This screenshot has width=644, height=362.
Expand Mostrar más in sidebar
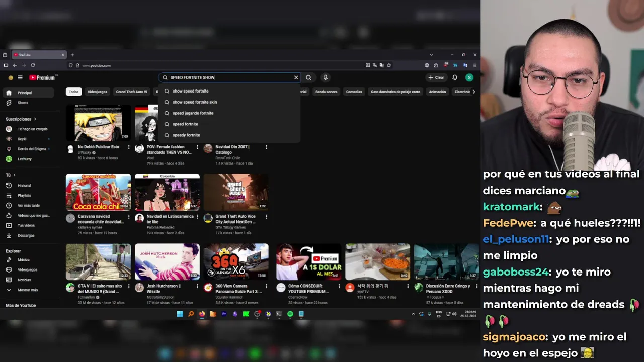click(28, 290)
